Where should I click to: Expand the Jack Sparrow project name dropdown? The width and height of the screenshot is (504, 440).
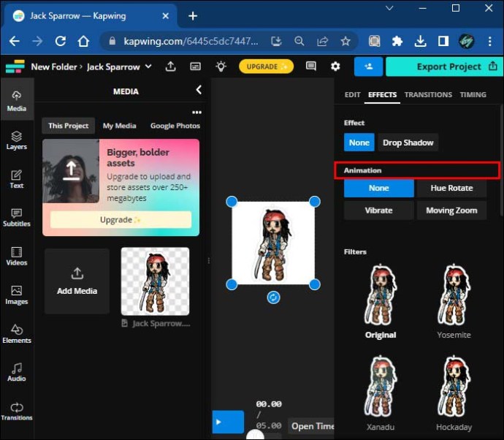[x=148, y=67]
